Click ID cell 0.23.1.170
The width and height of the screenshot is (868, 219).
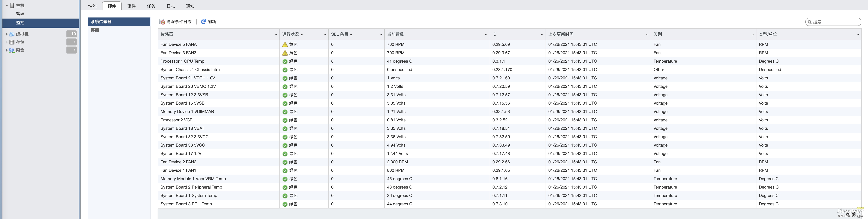point(502,70)
